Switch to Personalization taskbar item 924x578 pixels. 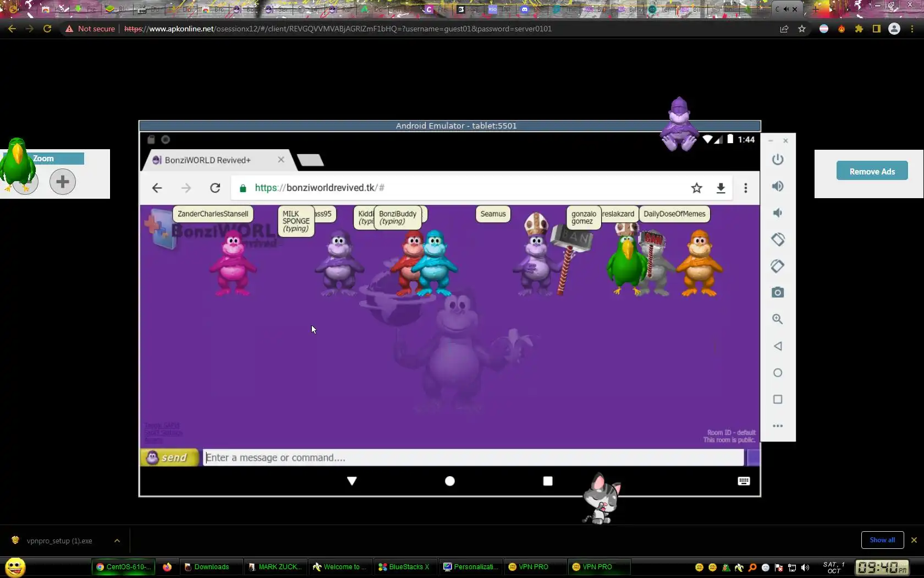click(x=471, y=567)
